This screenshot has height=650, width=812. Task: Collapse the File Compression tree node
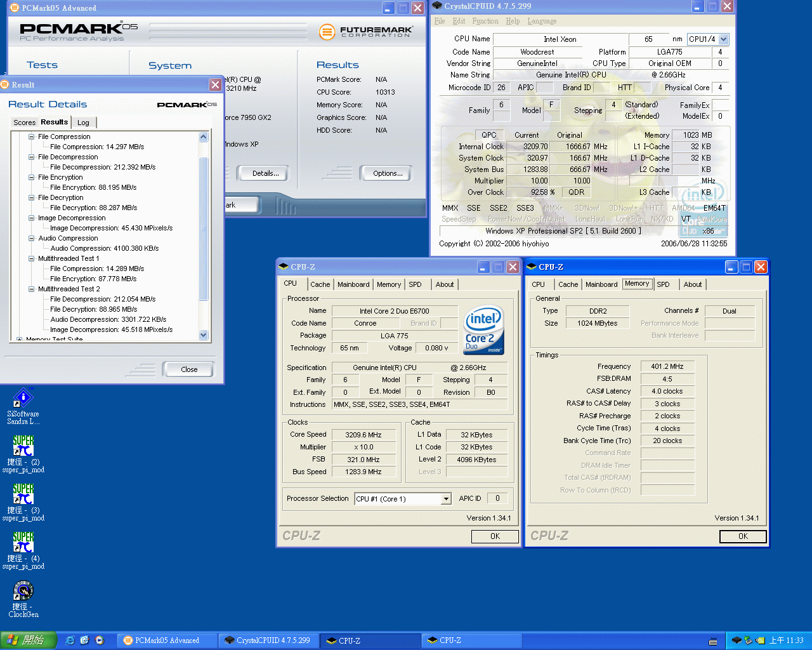pyautogui.click(x=31, y=136)
